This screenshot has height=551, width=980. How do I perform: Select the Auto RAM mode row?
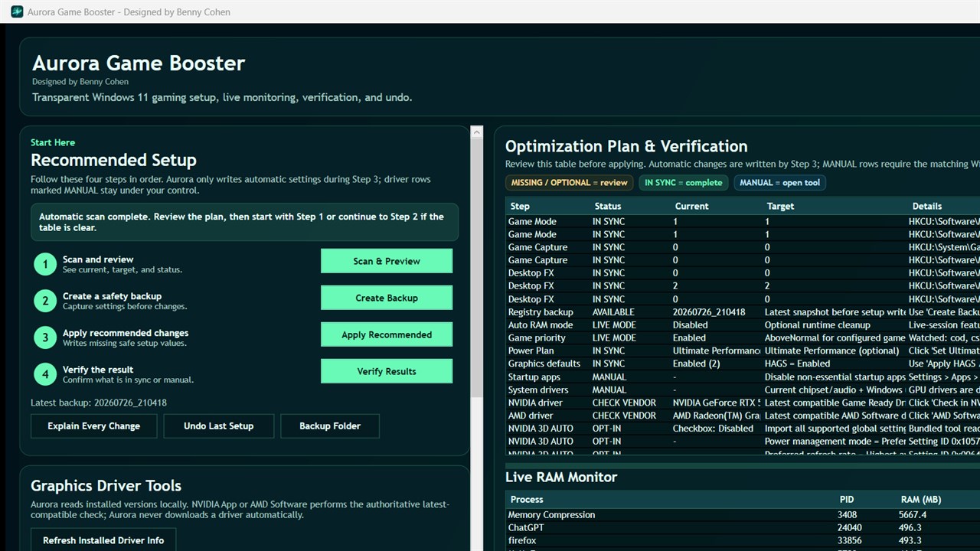743,325
